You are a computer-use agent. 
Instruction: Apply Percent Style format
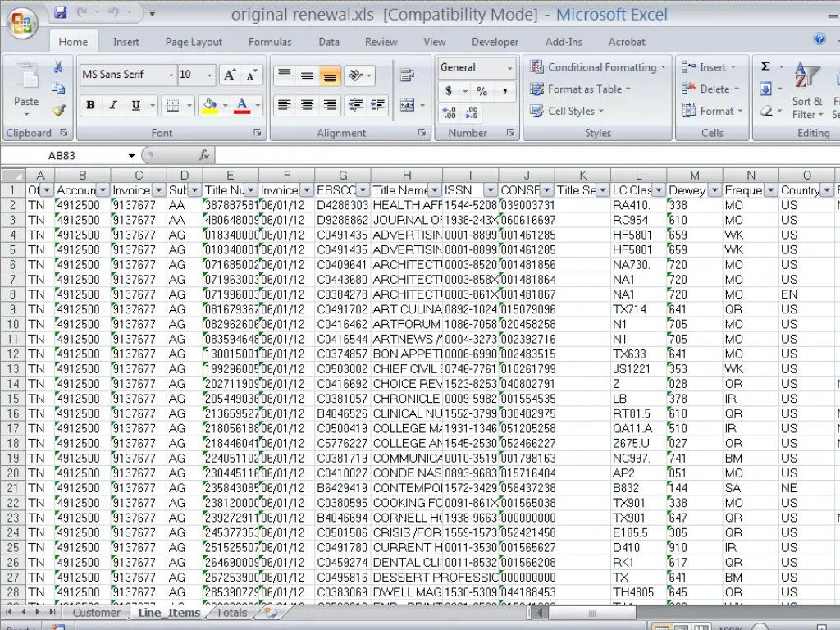pos(482,91)
